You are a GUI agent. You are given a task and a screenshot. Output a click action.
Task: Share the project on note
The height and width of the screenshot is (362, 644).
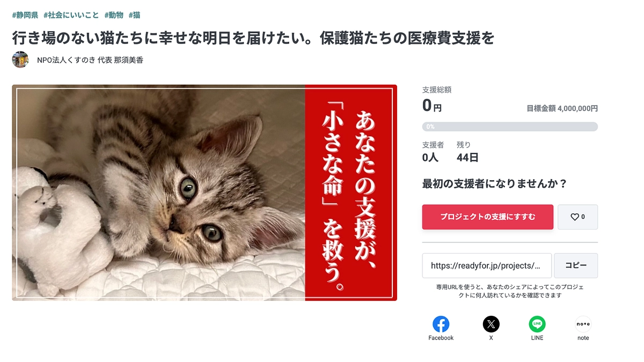click(x=583, y=324)
